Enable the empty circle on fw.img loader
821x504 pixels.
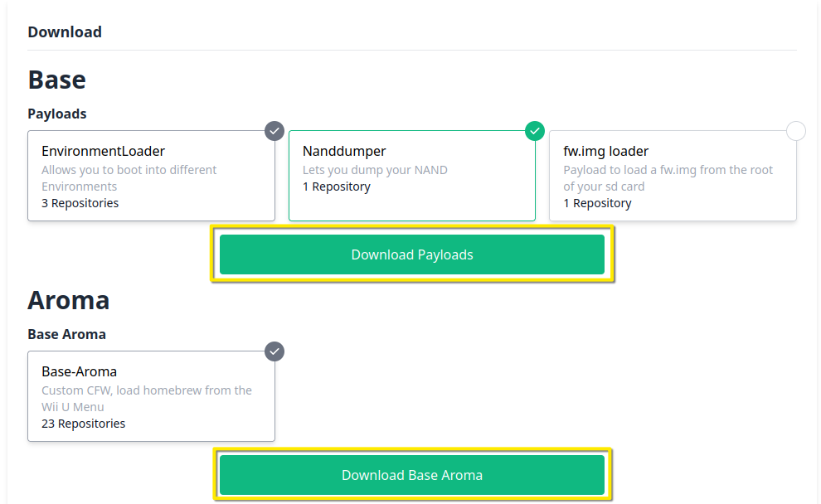(795, 131)
